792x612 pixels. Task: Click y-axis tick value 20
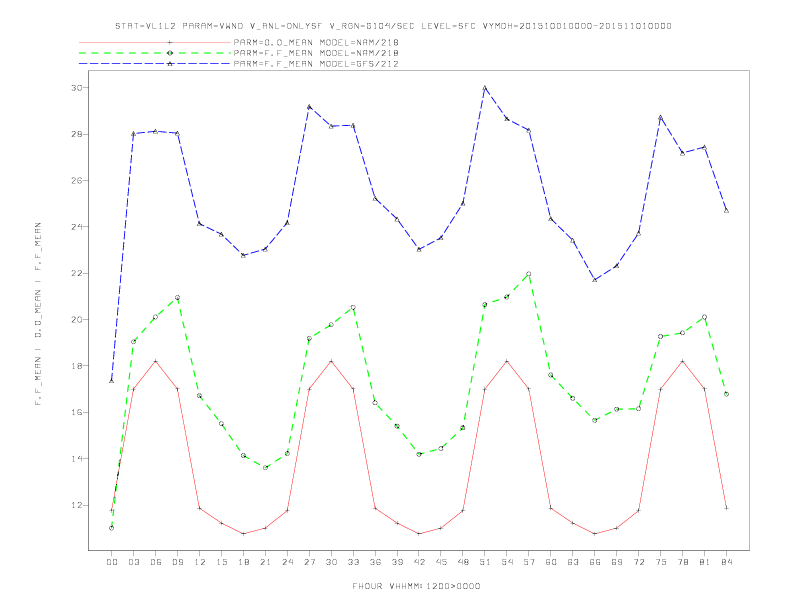(76, 320)
